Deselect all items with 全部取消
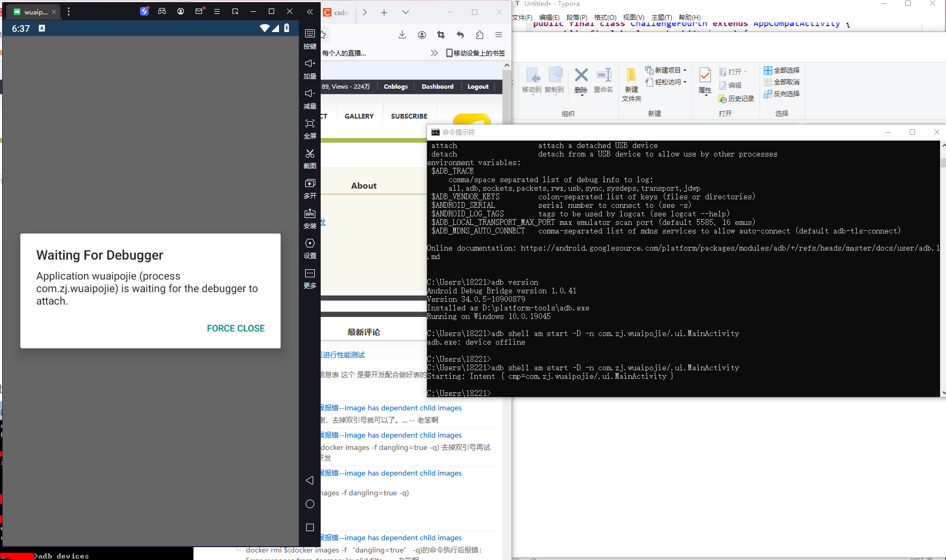This screenshot has height=560, width=946. (782, 82)
